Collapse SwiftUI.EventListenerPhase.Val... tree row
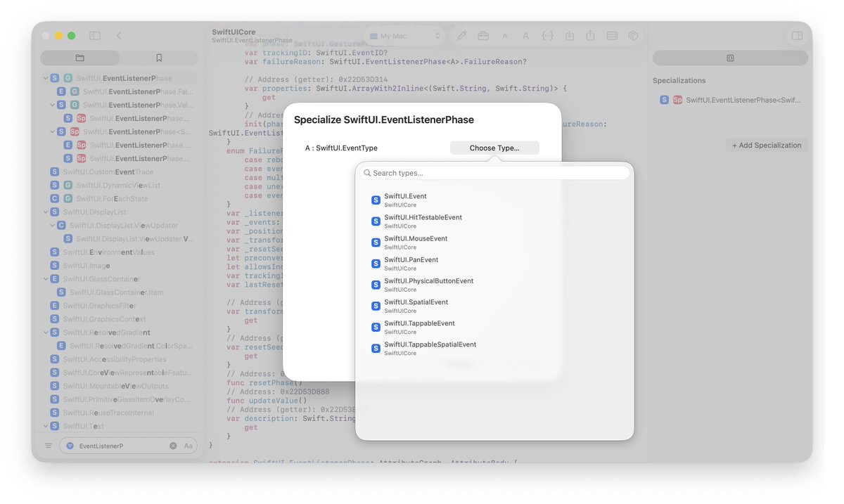The height and width of the screenshot is (504, 844). click(x=52, y=105)
